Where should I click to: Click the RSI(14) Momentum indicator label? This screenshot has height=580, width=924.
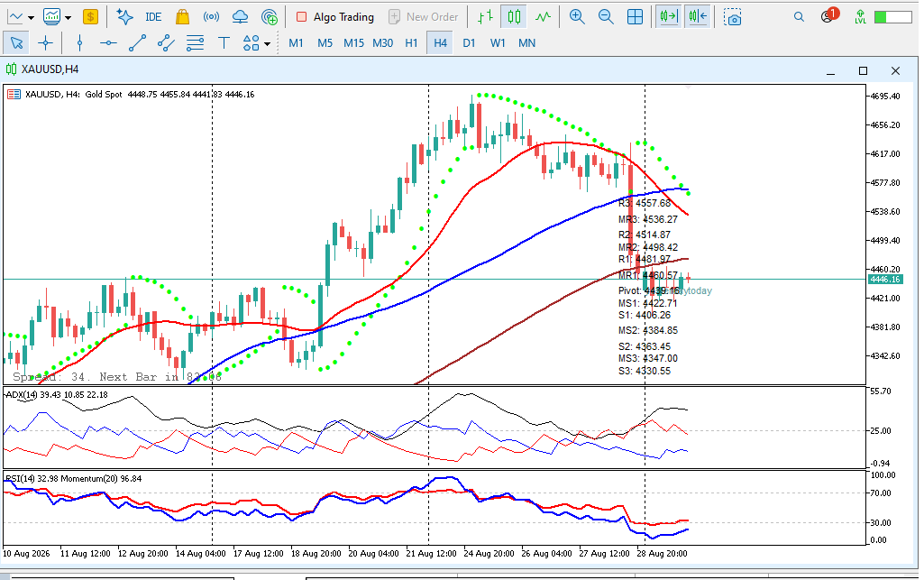(x=74, y=479)
